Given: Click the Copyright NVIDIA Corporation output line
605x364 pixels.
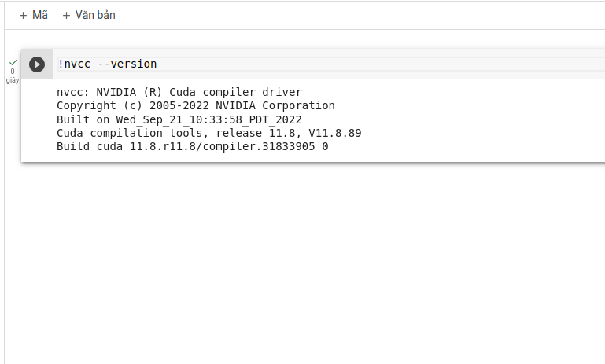Looking at the screenshot, I should 195,105.
